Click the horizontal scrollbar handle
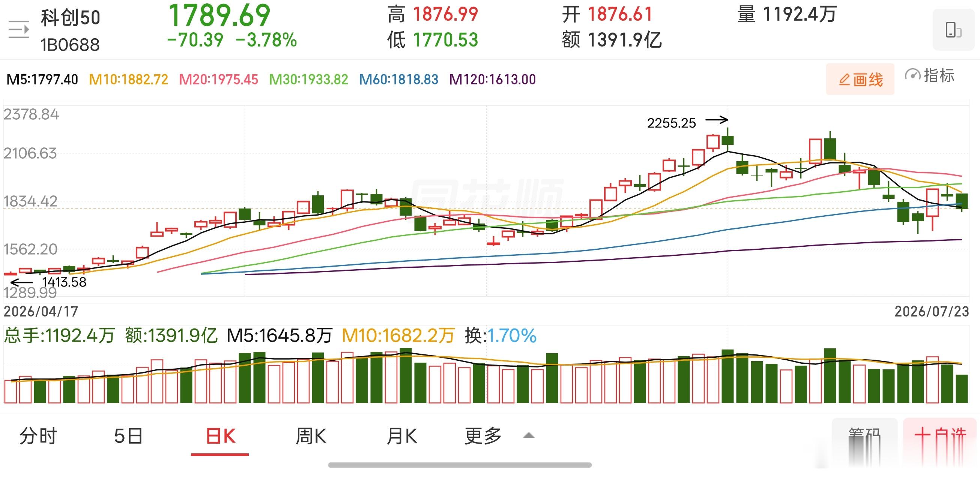This screenshot has height=477, width=980. (x=460, y=465)
